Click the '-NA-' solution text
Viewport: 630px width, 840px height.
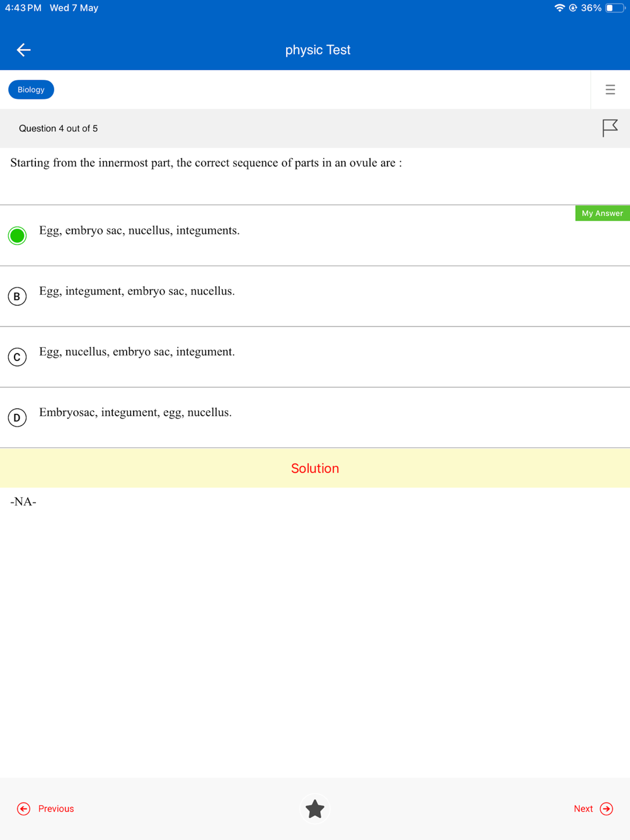tap(23, 502)
